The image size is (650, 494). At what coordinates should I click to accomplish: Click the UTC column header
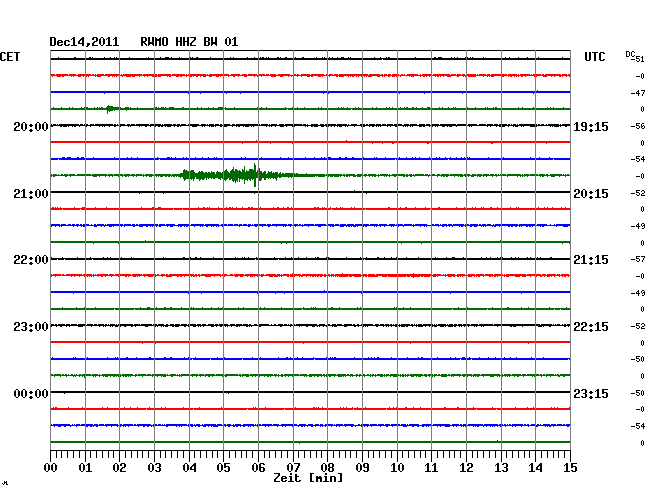(594, 57)
